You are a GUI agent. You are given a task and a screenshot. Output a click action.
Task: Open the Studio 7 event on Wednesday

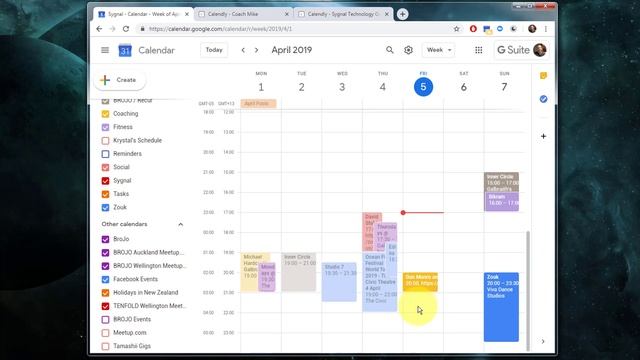click(339, 282)
